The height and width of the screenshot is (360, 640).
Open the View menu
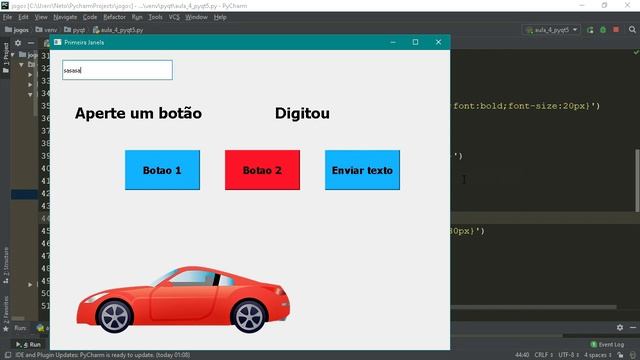(x=41, y=17)
